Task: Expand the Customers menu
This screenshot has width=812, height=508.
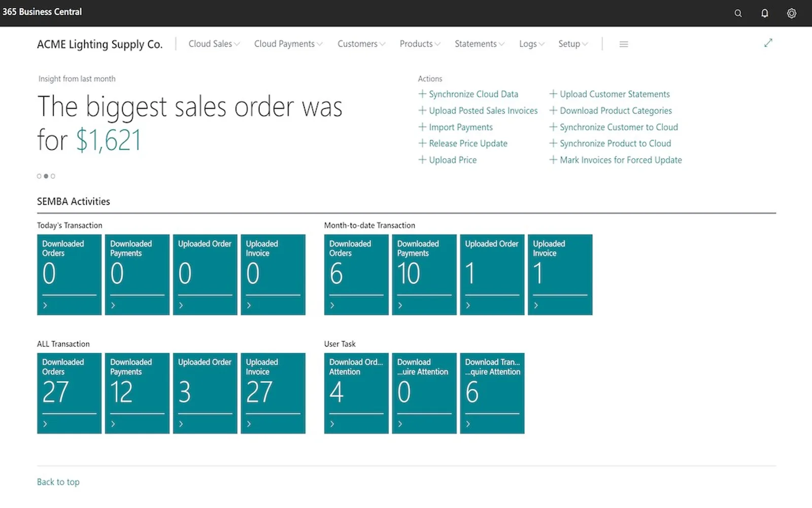Action: pyautogui.click(x=361, y=44)
